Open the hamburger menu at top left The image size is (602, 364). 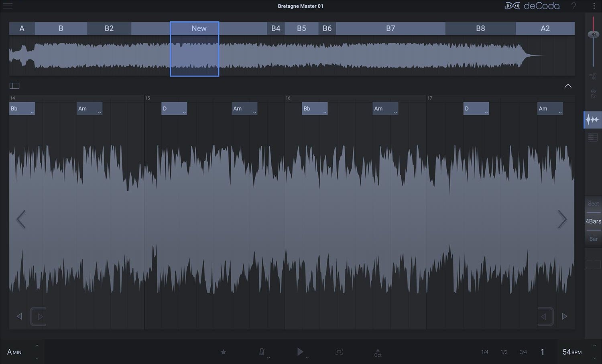tap(8, 6)
